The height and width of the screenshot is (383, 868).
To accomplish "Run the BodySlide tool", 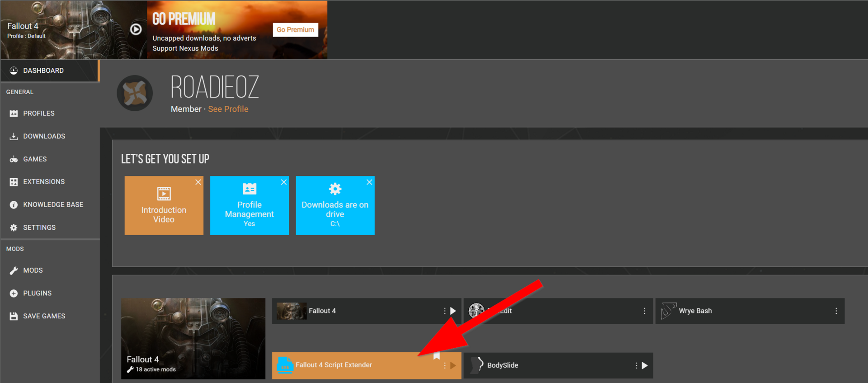I will point(645,365).
